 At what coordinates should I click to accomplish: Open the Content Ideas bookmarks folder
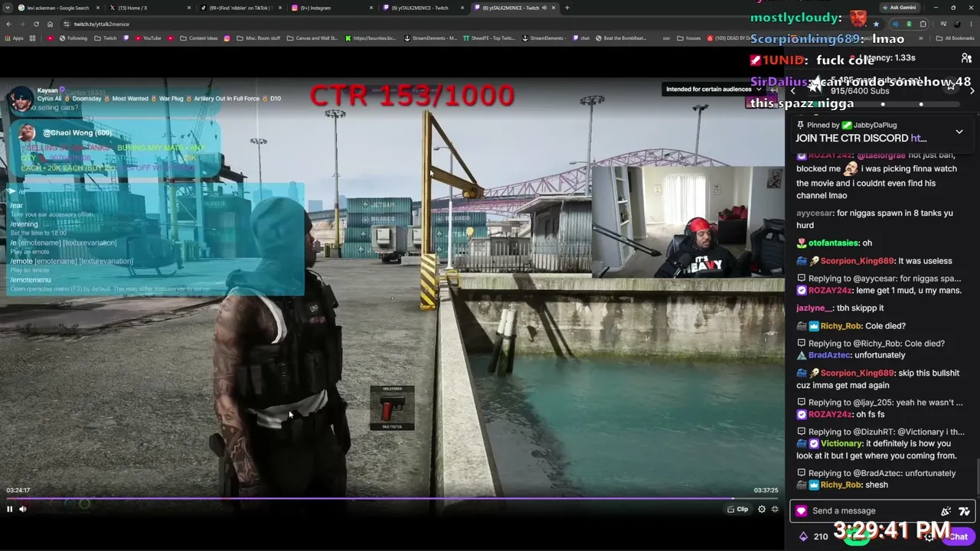pyautogui.click(x=199, y=38)
